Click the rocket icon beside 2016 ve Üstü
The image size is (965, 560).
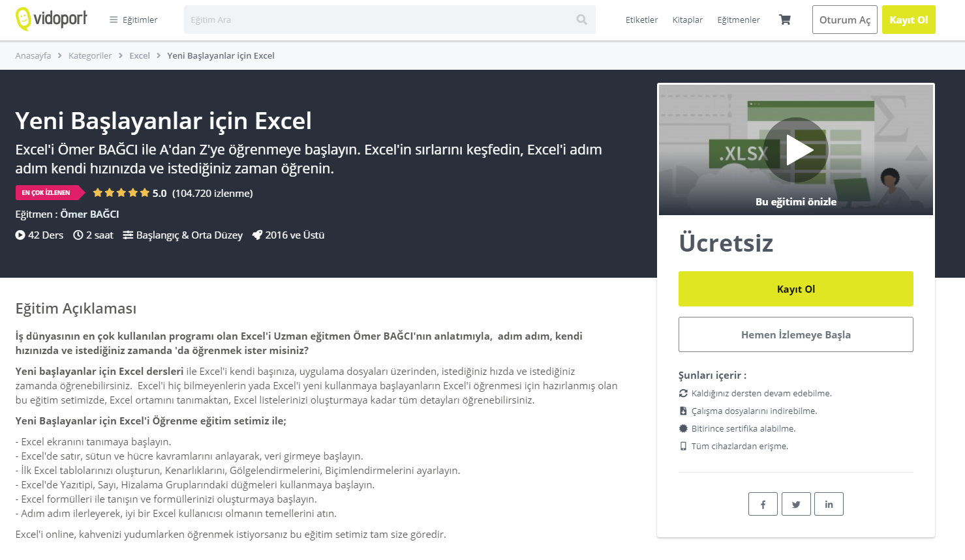click(257, 235)
